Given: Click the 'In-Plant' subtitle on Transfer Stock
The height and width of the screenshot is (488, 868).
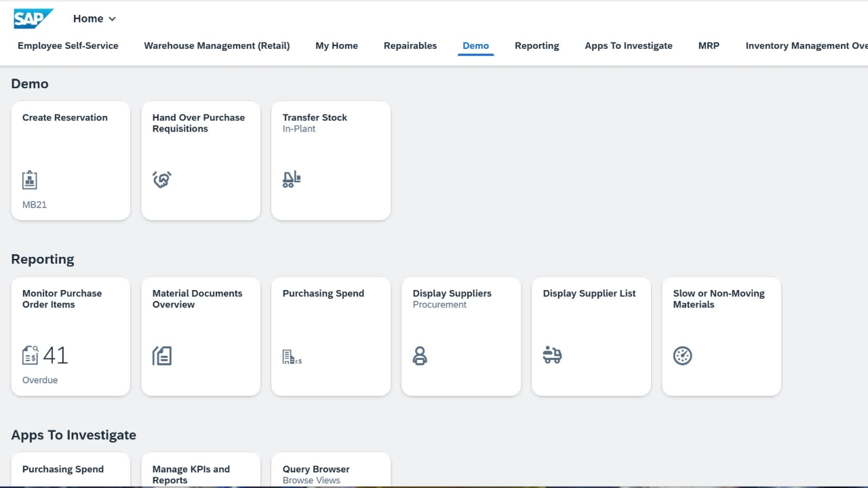Looking at the screenshot, I should [299, 129].
